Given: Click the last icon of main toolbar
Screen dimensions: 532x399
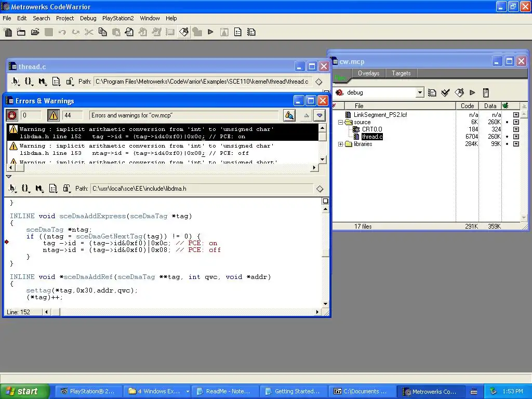Looking at the screenshot, I should point(251,32).
